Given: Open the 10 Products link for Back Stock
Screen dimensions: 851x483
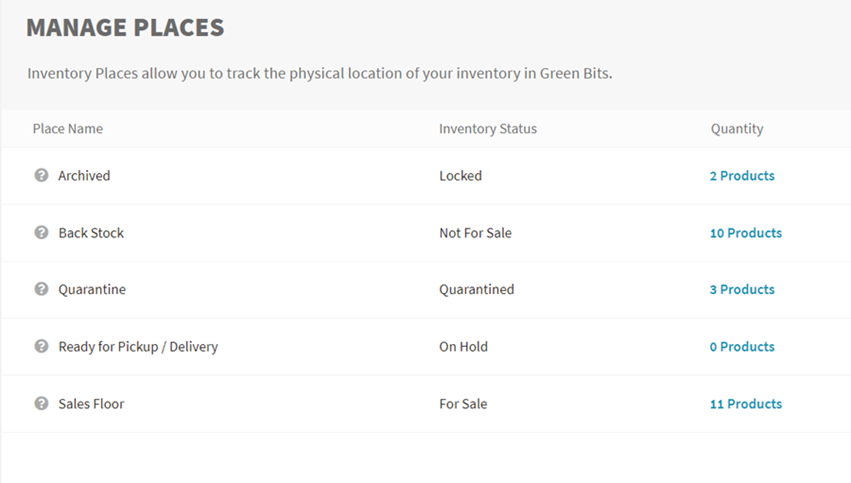Looking at the screenshot, I should tap(746, 233).
